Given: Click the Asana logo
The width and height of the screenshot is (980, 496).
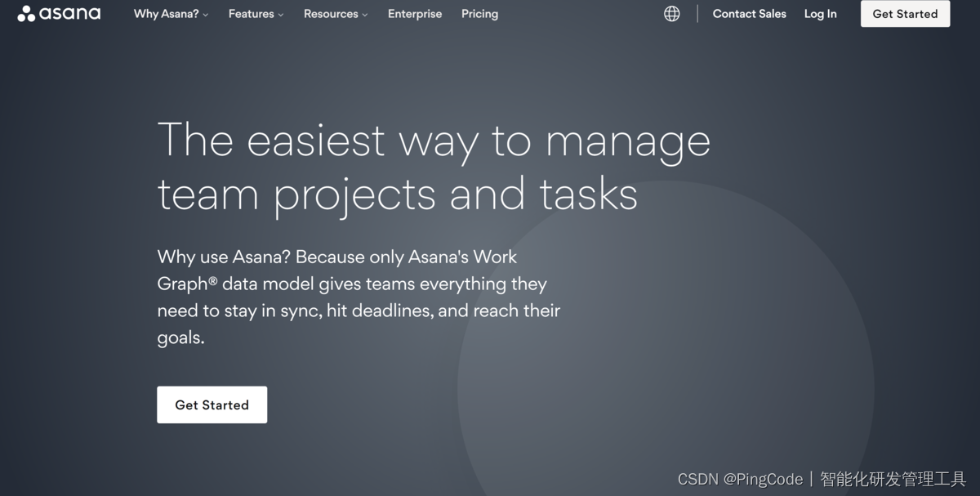Looking at the screenshot, I should pos(59,13).
